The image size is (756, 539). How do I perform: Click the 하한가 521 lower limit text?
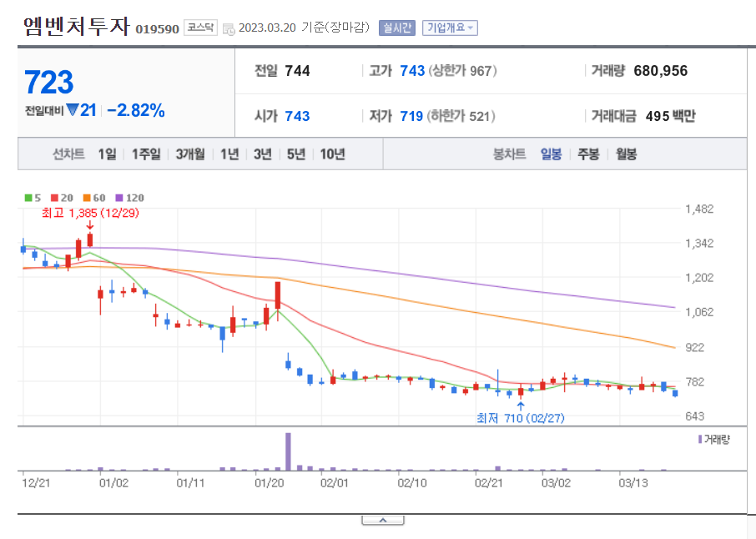pos(461,116)
